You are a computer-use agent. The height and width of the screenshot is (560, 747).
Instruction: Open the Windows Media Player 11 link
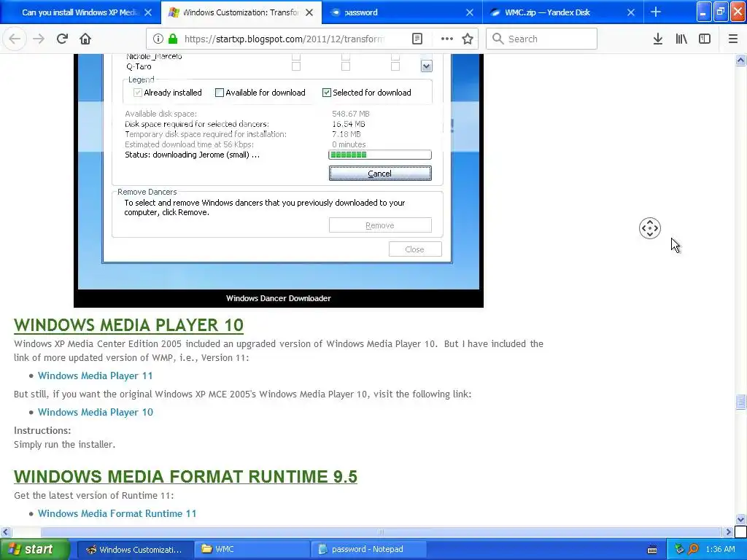(96, 376)
